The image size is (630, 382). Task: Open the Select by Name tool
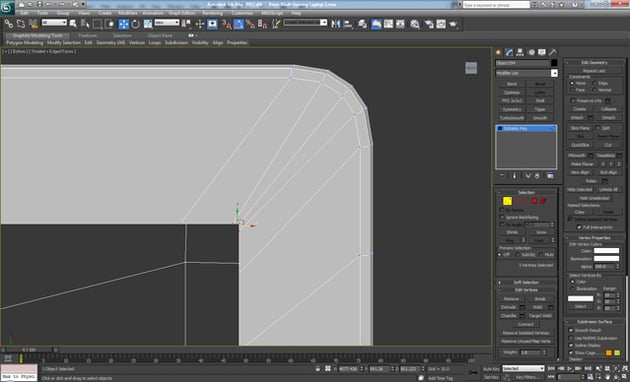[85, 24]
